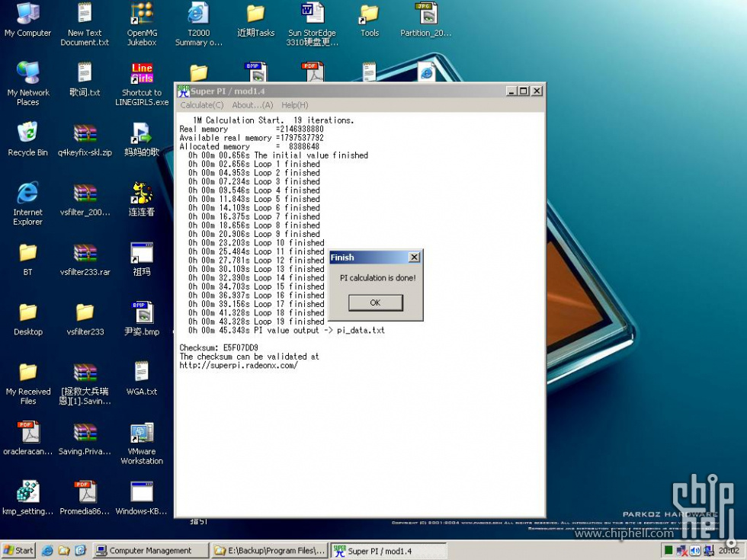
Task: Select the 近期Tasks folder
Action: point(255,20)
